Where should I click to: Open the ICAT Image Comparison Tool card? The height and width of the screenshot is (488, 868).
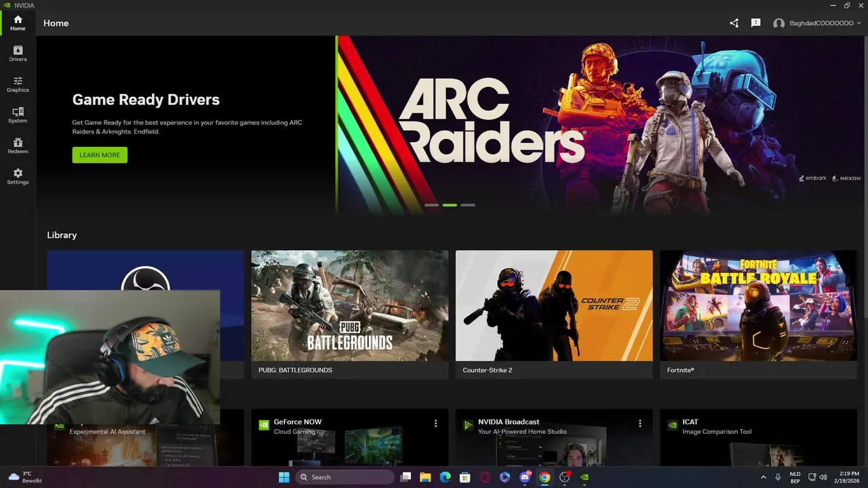(x=758, y=437)
